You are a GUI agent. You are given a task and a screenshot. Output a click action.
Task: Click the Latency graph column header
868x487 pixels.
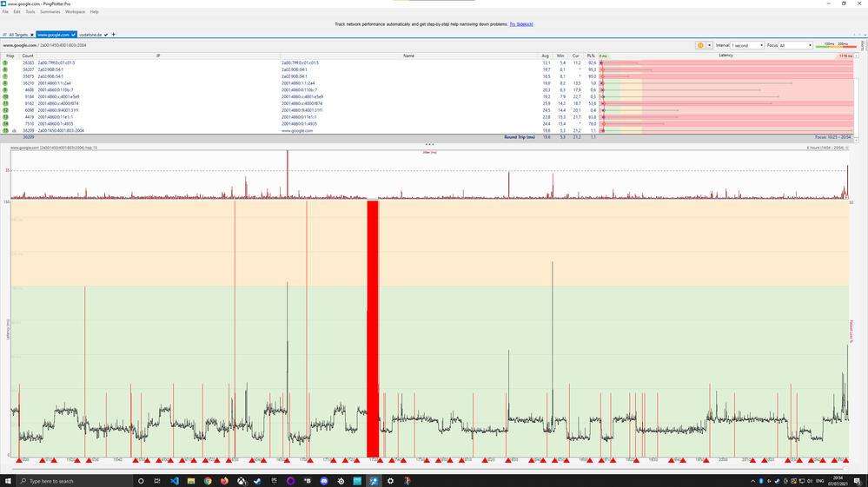tap(726, 56)
